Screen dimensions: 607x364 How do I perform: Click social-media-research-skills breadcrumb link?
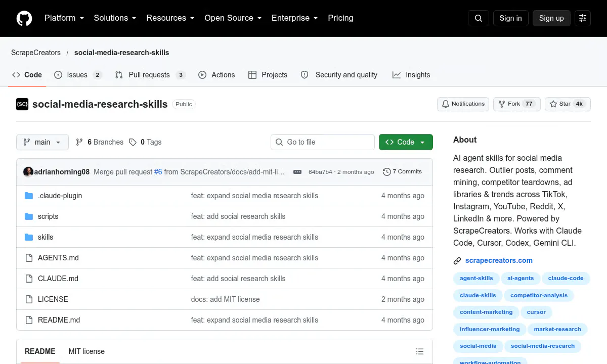[x=121, y=53]
